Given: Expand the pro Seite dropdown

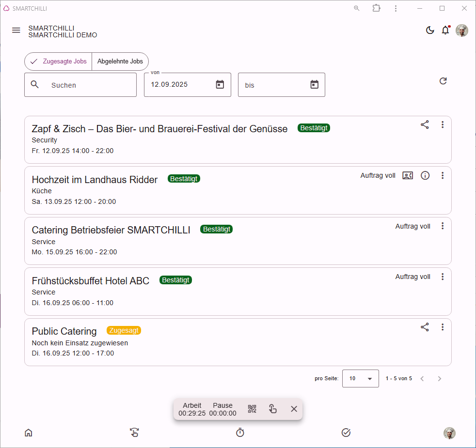Looking at the screenshot, I should [360, 378].
